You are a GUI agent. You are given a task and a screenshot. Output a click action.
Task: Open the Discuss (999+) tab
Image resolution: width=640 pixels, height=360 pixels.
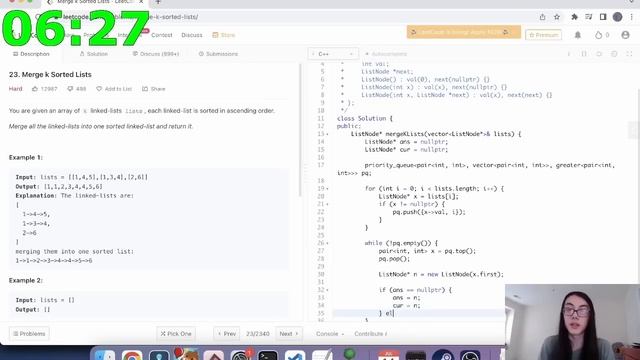pyautogui.click(x=156, y=54)
